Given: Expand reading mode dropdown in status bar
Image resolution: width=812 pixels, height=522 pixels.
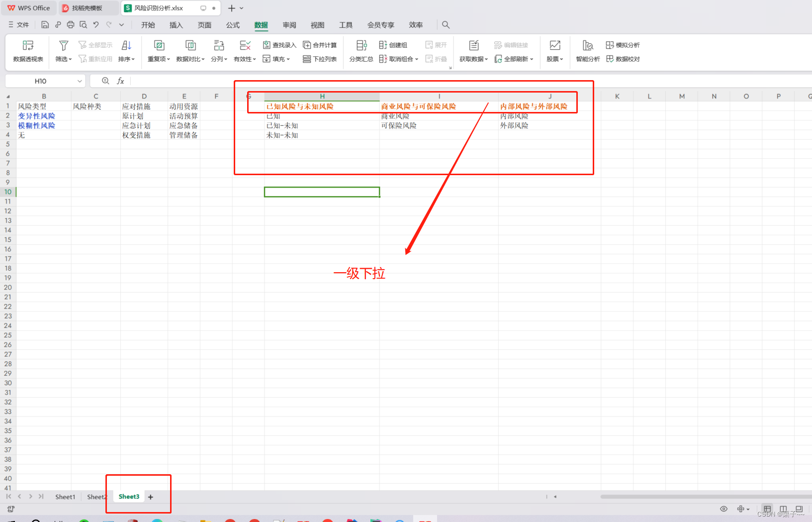Looking at the screenshot, I should coord(748,509).
